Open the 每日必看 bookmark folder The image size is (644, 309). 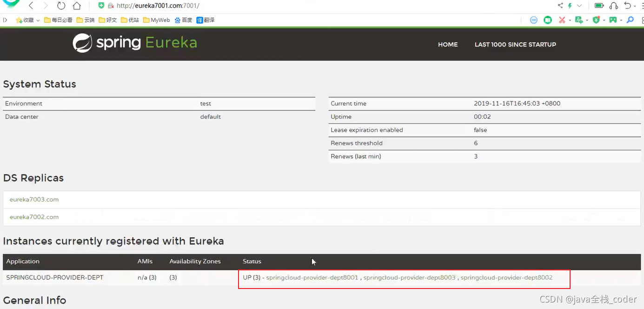(58, 20)
